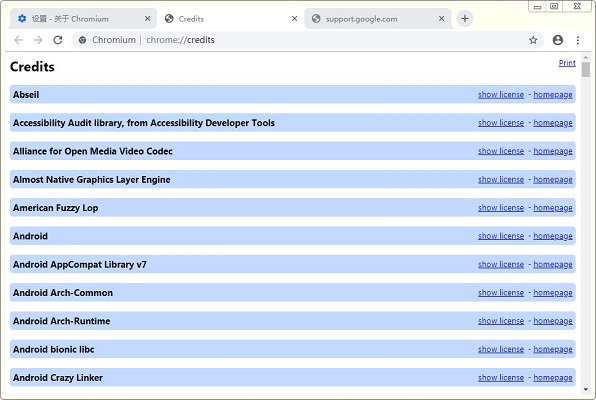This screenshot has width=596, height=400.
Task: Open the user profile avatar menu
Action: [558, 40]
